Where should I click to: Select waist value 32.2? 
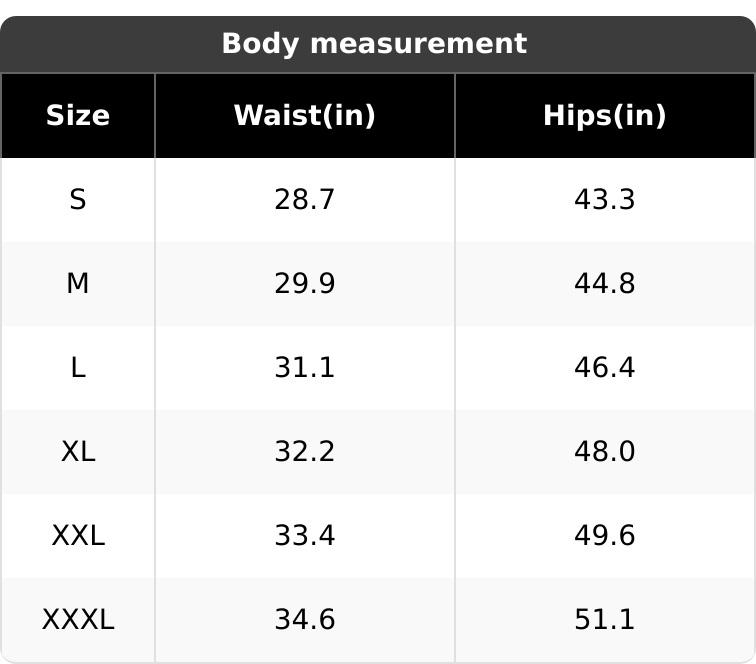pos(305,452)
